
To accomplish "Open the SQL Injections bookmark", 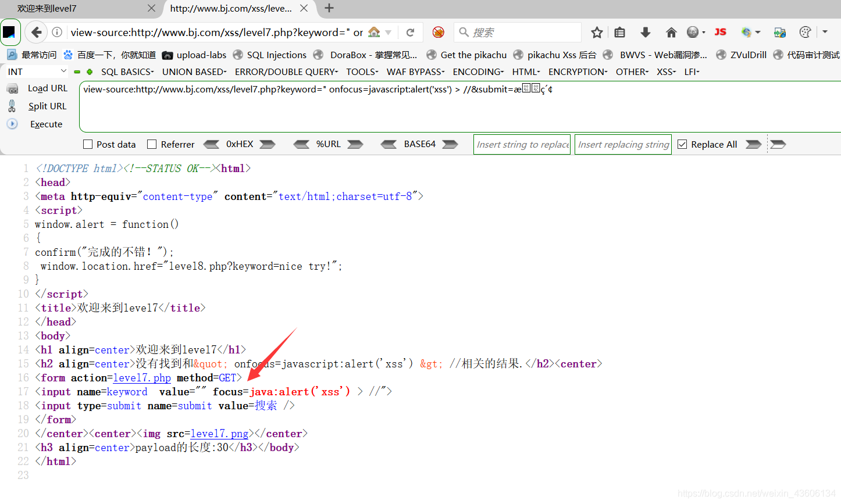I will pyautogui.click(x=269, y=55).
